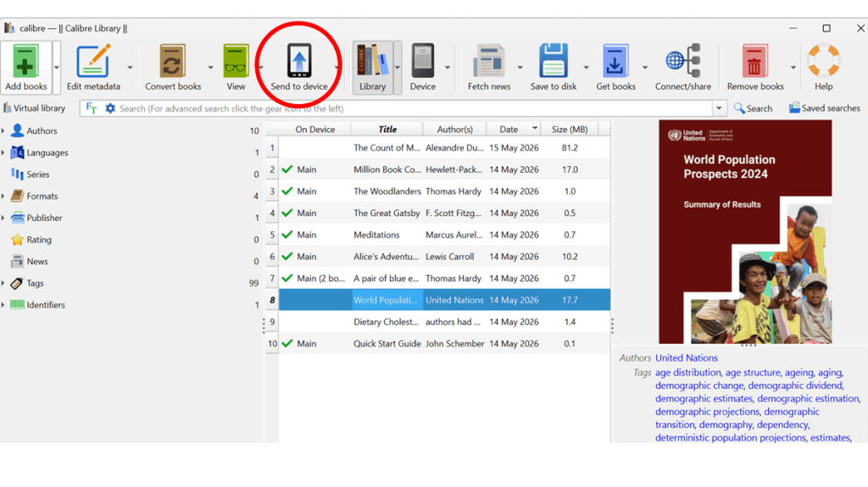Expand the Formats category
868x487 pixels.
(3, 196)
